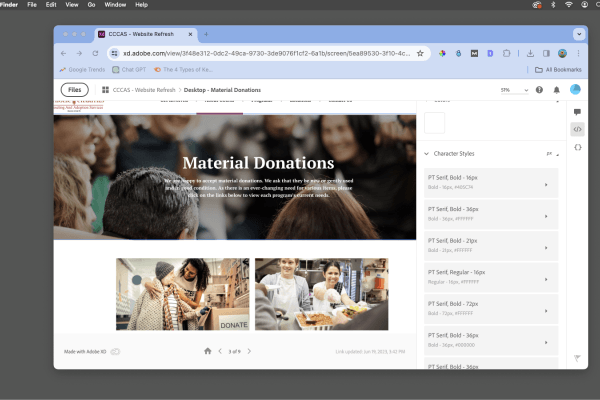This screenshot has height=400, width=600.
Task: Reload the page in Chrome
Action: pos(95,53)
